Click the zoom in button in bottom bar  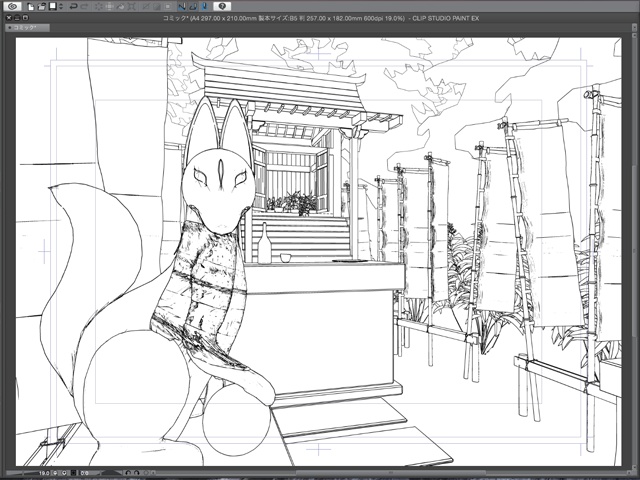pos(64,473)
